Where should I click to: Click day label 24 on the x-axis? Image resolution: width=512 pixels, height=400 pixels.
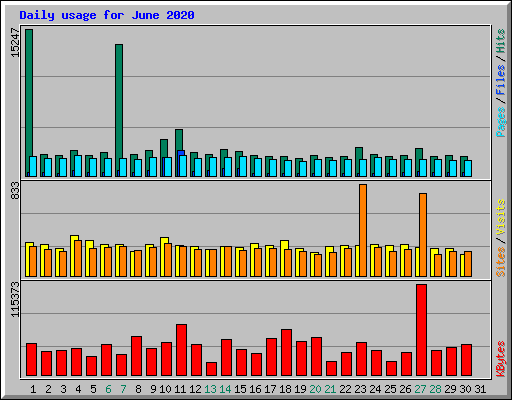coord(375,389)
